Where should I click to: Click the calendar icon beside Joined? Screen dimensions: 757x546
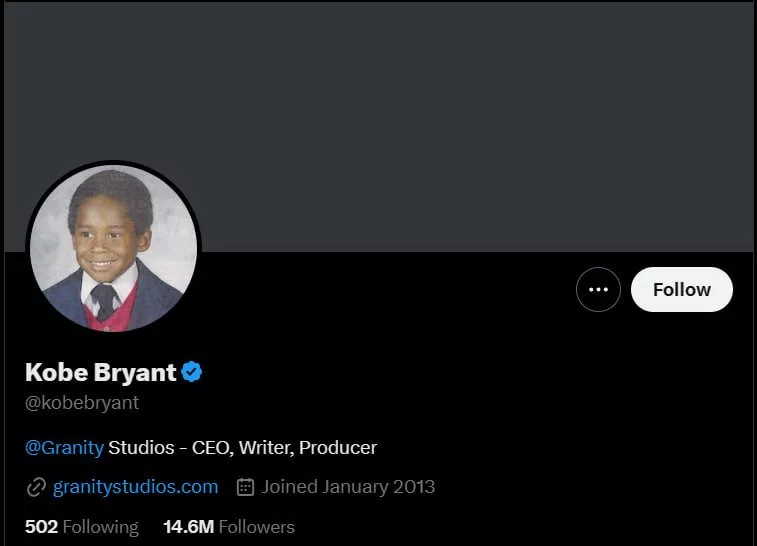245,487
